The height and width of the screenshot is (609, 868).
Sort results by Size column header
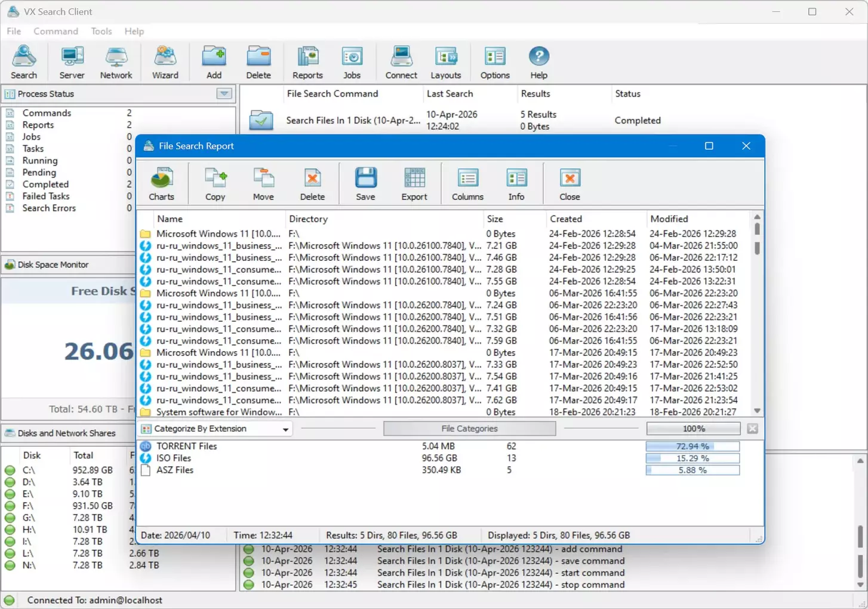point(495,219)
